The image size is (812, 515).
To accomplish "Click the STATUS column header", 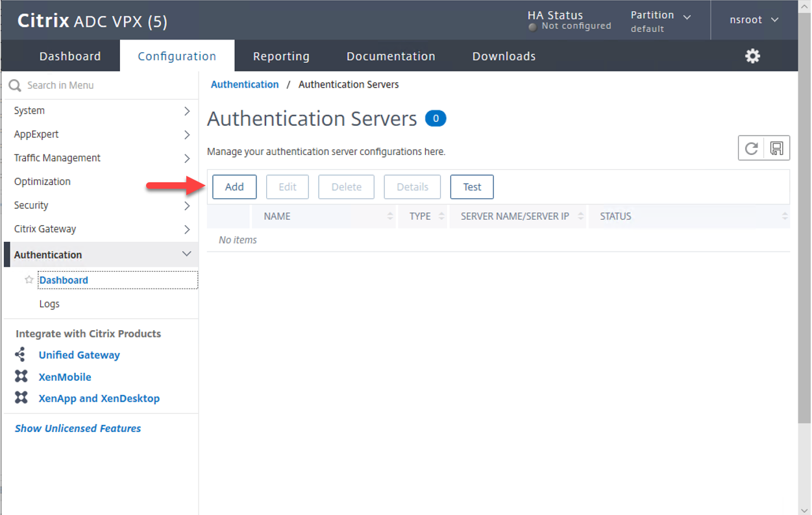I will point(615,217).
